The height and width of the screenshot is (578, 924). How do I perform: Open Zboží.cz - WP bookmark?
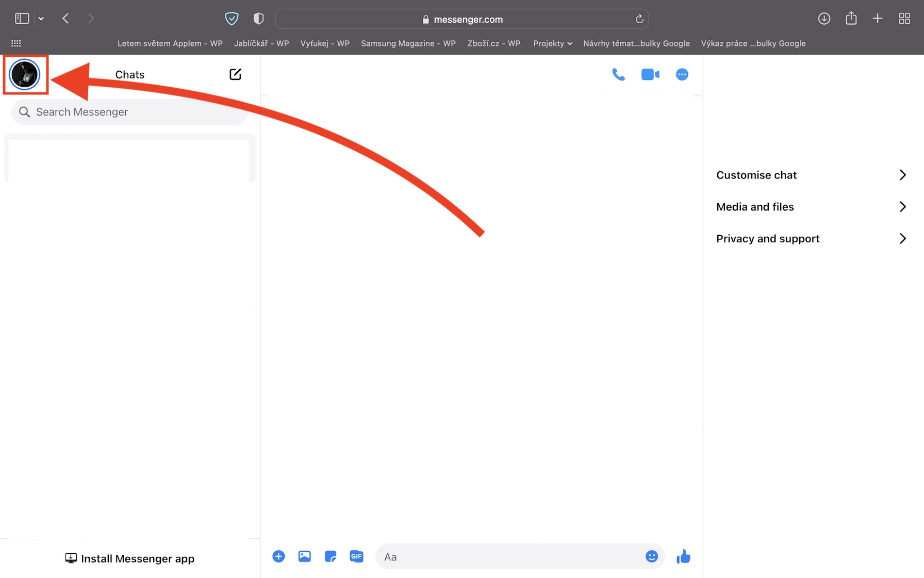point(494,43)
